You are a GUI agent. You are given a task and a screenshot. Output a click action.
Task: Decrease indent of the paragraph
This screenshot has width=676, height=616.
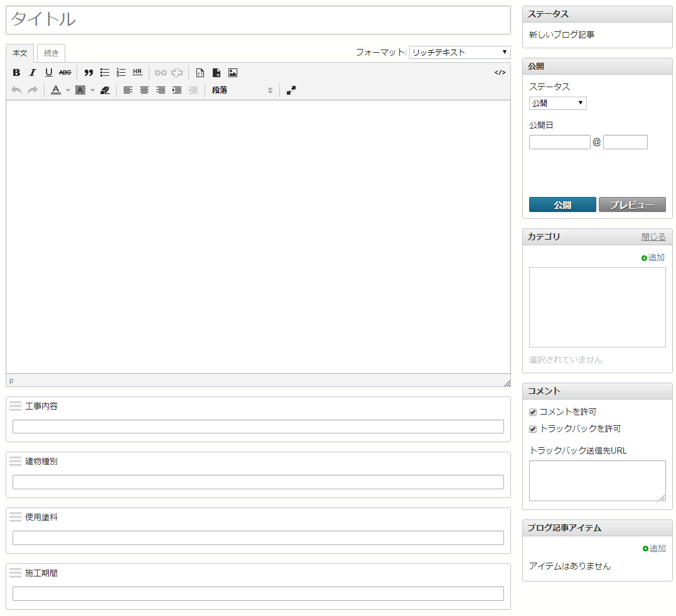click(x=193, y=90)
